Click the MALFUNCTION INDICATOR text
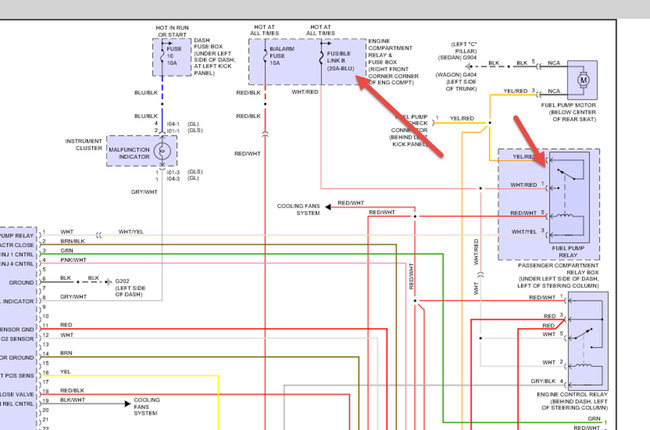The width and height of the screenshot is (650, 430). click(x=129, y=153)
